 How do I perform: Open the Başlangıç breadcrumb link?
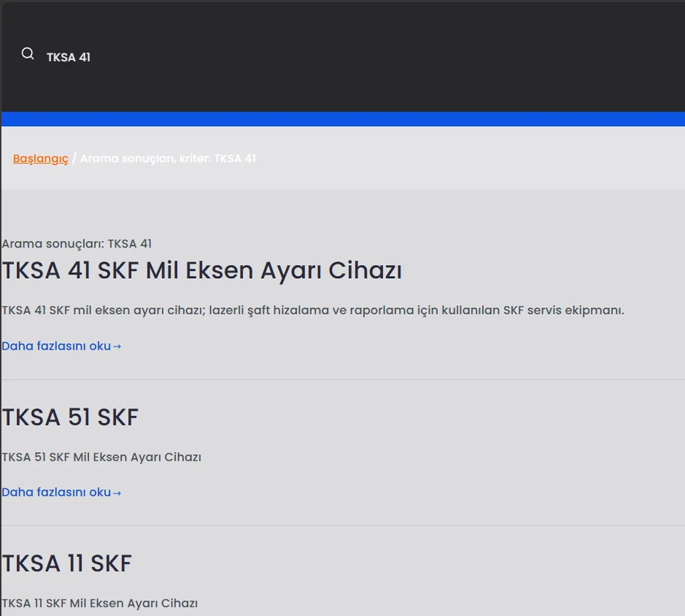[x=41, y=158]
